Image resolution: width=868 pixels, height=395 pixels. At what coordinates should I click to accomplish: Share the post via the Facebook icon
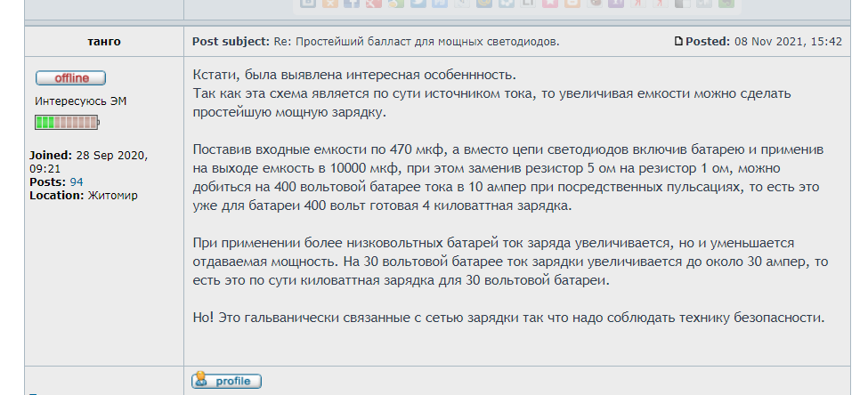(x=352, y=4)
